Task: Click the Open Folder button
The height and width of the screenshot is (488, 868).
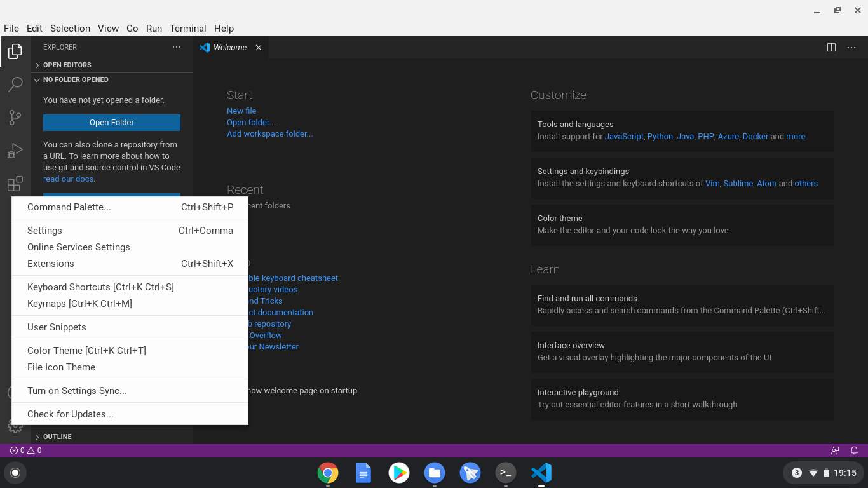Action: [111, 122]
